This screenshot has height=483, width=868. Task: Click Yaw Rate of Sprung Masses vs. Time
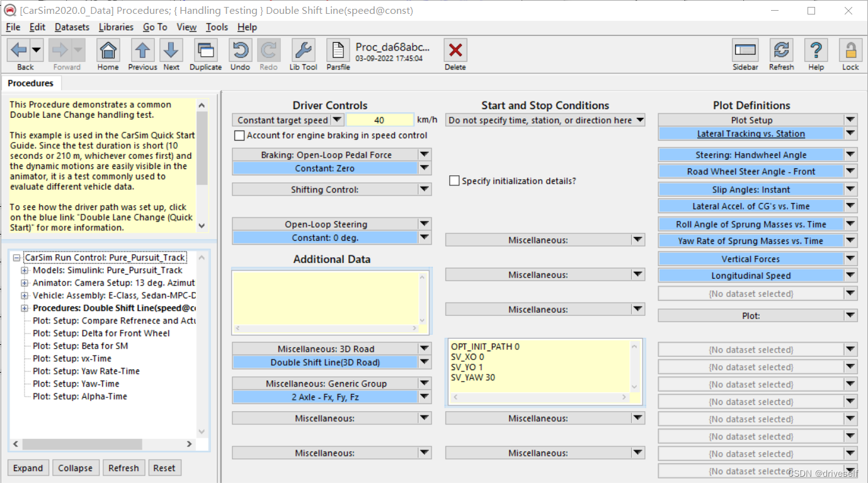(x=751, y=241)
